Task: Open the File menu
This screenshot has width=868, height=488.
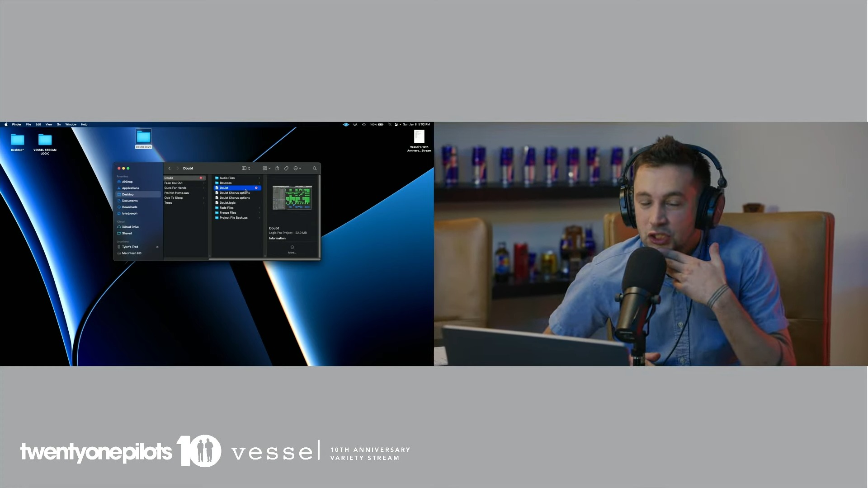Action: [x=28, y=124]
